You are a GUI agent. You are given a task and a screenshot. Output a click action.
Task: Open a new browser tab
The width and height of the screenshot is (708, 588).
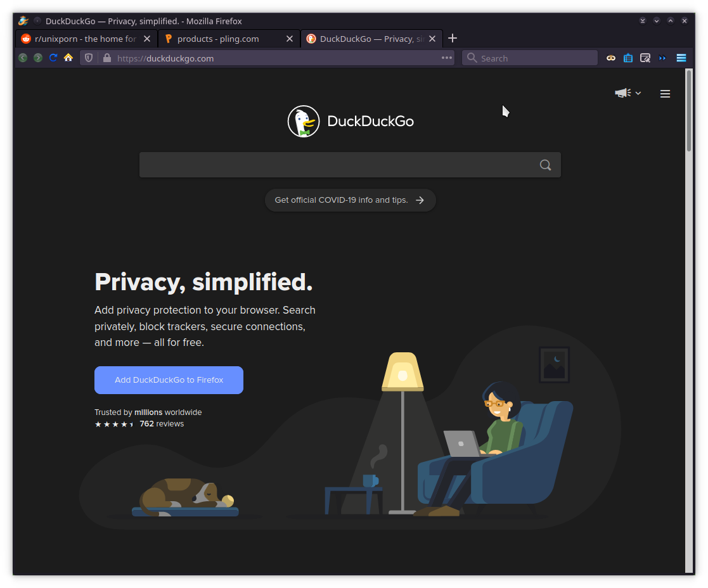[453, 39]
